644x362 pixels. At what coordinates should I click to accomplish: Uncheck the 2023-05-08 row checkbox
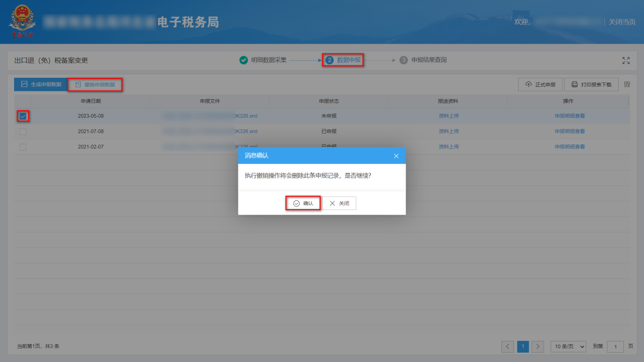pos(23,115)
